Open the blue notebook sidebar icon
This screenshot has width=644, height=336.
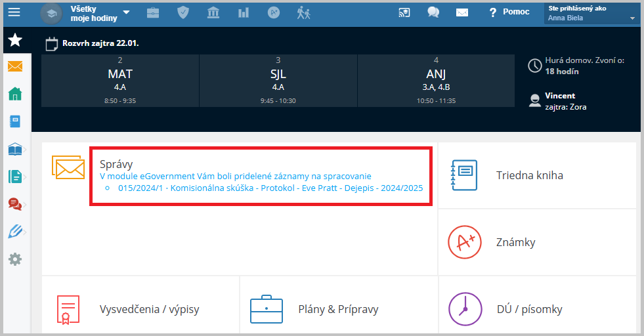[15, 121]
